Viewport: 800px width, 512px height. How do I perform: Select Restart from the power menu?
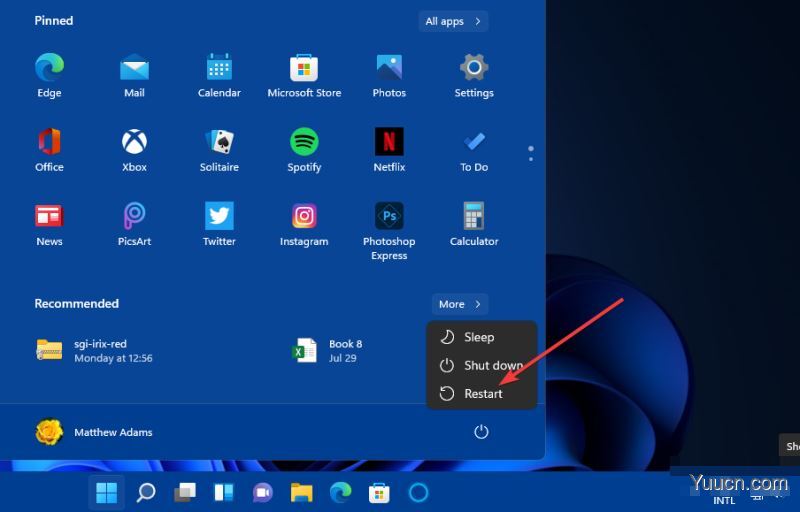[482, 393]
